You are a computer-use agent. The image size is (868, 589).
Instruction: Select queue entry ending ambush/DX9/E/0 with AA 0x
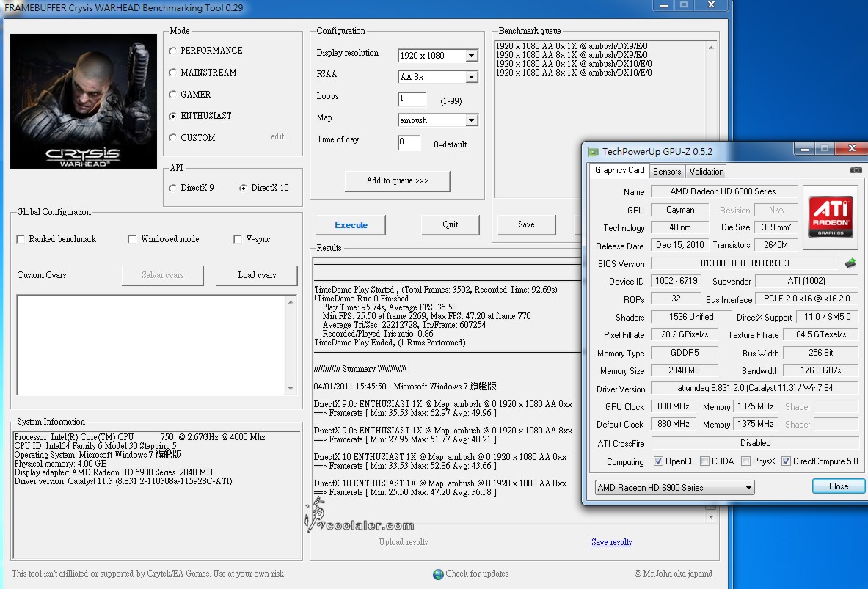point(572,46)
